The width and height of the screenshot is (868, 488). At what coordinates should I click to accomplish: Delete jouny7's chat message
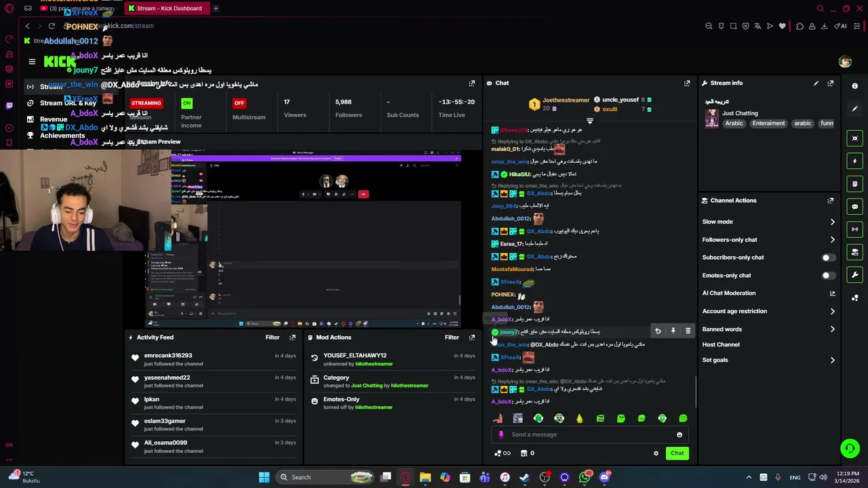click(x=688, y=331)
